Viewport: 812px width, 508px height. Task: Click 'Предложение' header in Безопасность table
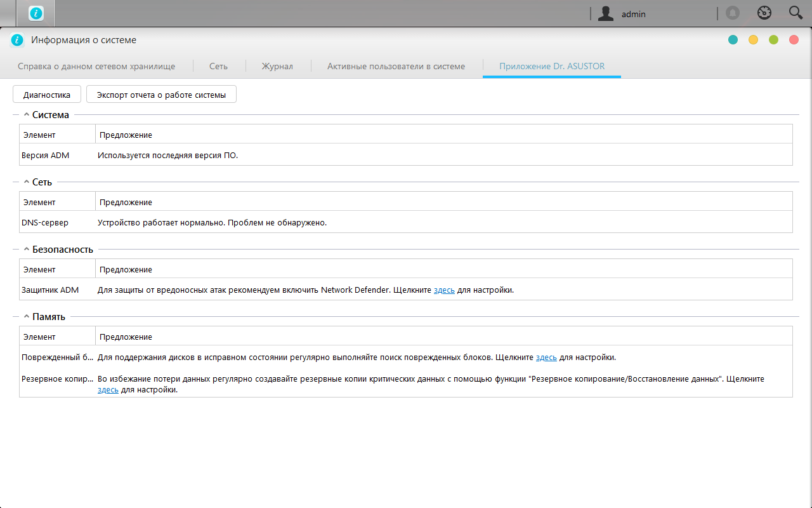point(444,269)
